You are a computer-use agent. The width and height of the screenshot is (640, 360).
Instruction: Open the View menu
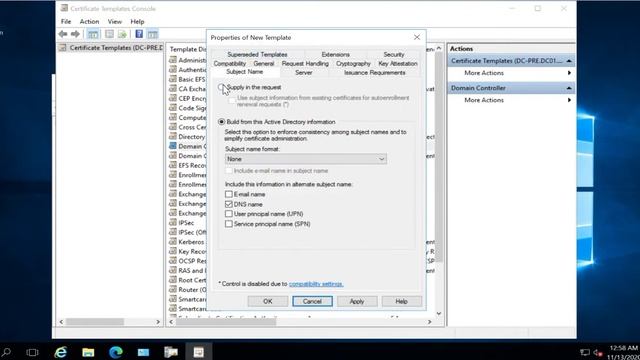pyautogui.click(x=115, y=21)
